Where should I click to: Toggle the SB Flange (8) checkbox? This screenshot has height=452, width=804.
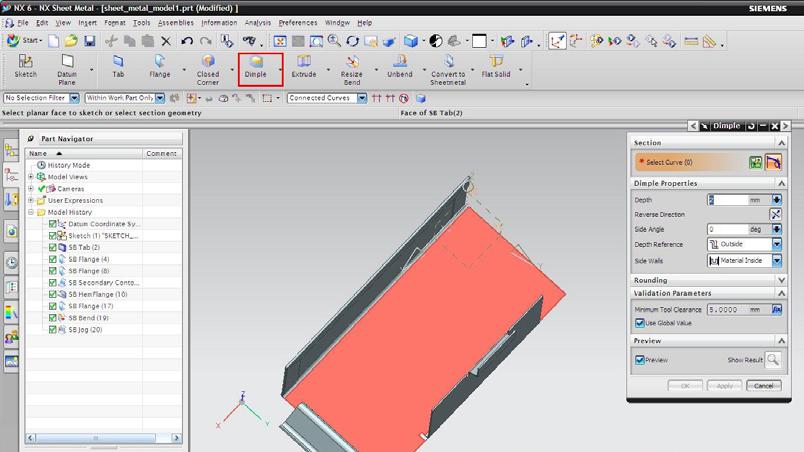click(x=52, y=271)
